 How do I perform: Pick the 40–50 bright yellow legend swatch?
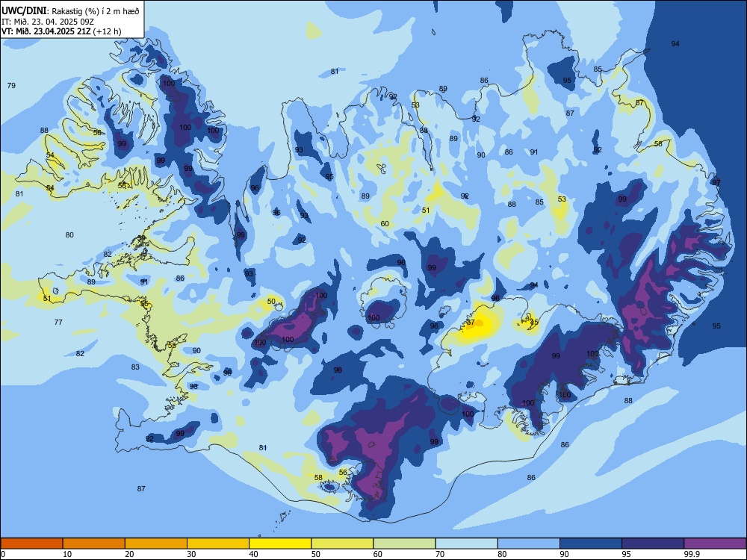tap(280, 544)
